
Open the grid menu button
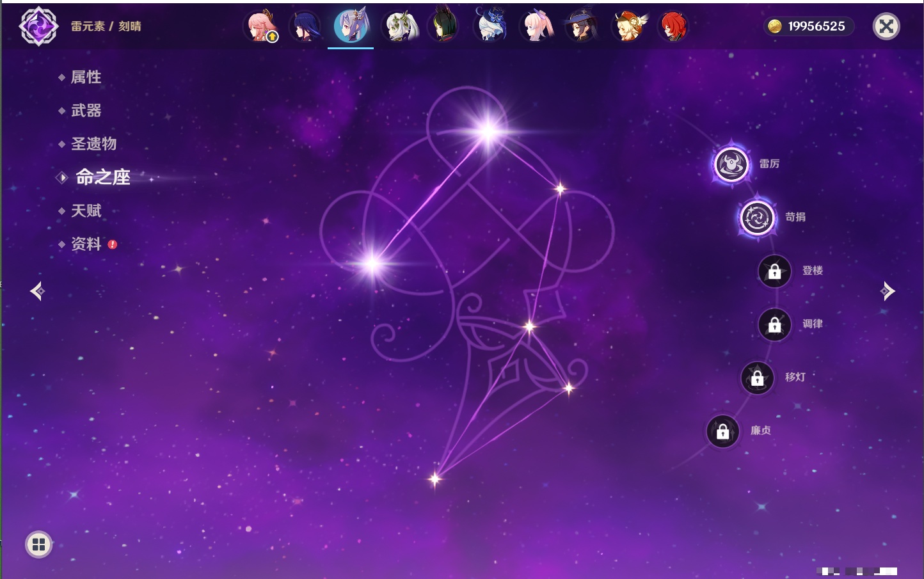point(38,544)
